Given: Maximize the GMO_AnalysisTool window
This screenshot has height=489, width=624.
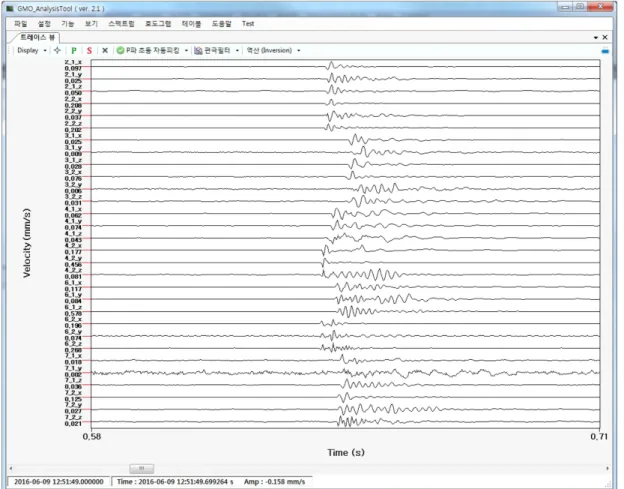Looking at the screenshot, I should pyautogui.click(x=580, y=7).
